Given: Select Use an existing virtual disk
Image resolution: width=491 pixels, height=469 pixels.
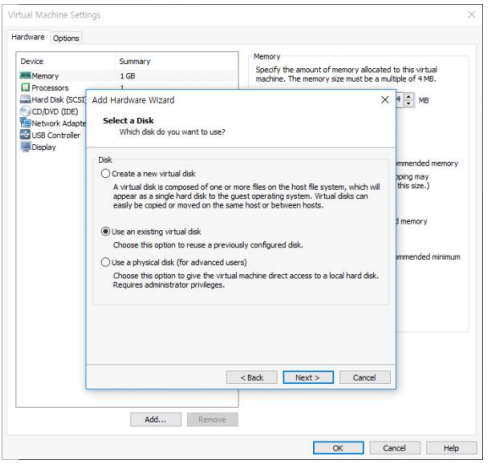Looking at the screenshot, I should 105,231.
